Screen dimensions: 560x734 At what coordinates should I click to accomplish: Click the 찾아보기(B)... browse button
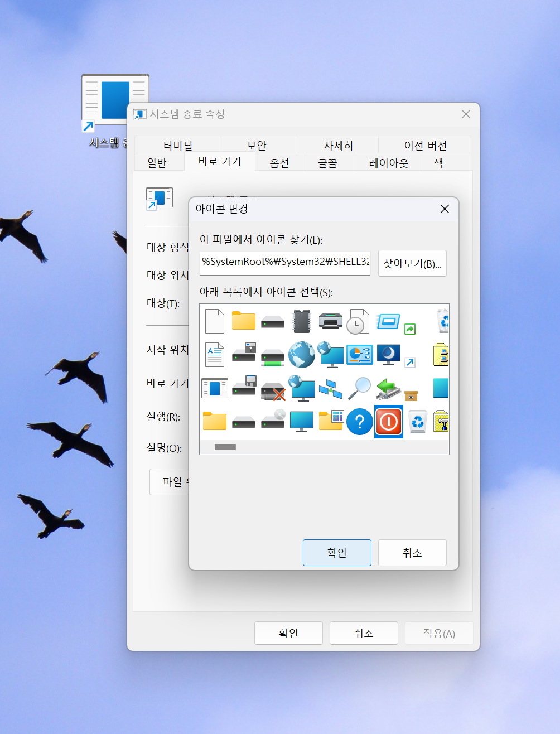coord(412,263)
